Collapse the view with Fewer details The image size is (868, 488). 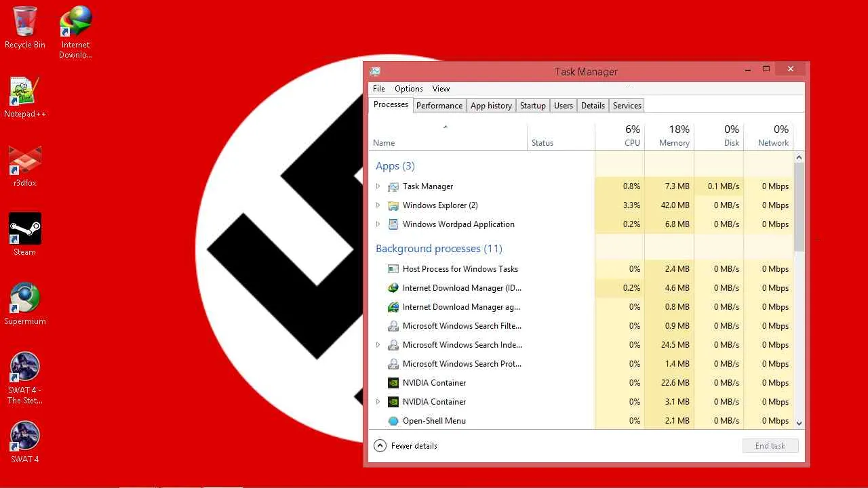[x=406, y=446]
